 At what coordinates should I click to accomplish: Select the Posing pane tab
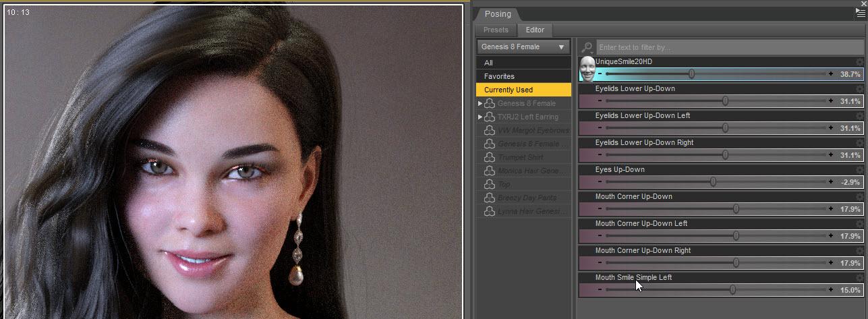(x=498, y=14)
